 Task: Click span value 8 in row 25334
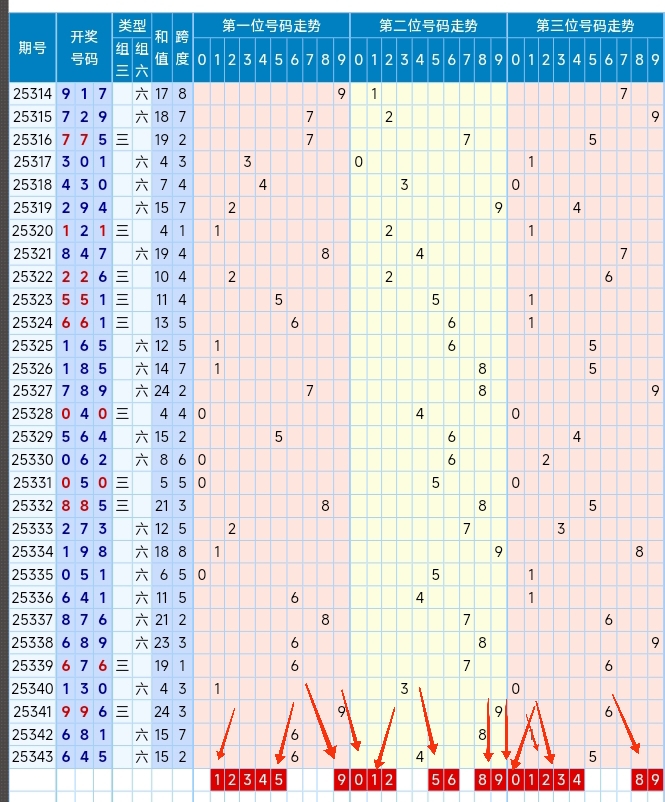[x=182, y=552]
